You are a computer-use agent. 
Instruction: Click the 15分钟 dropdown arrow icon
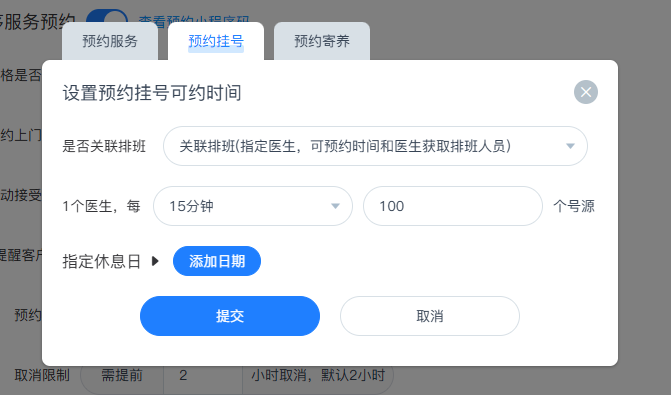click(x=336, y=206)
